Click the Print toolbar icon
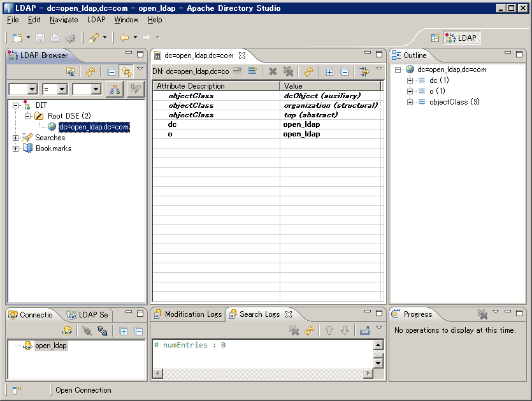The image size is (532, 401). tap(55, 38)
